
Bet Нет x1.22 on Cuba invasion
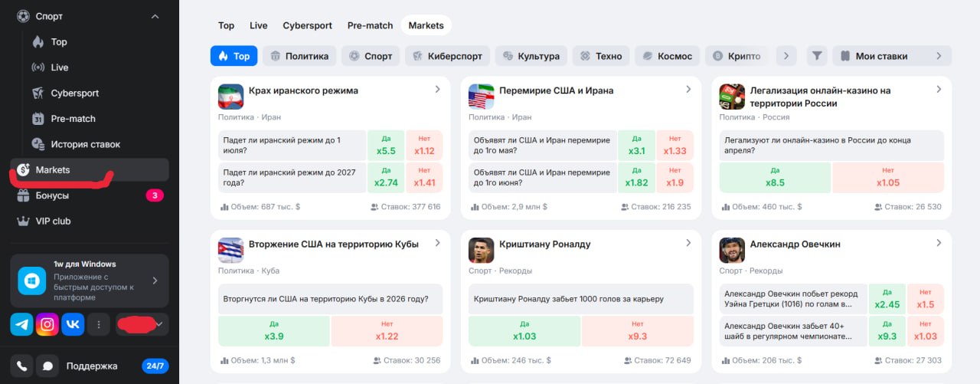coord(387,330)
